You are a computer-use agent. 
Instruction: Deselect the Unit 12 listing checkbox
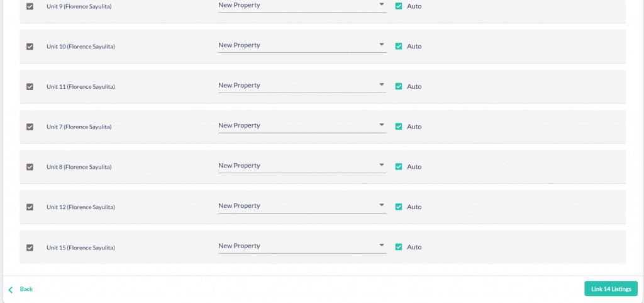(30, 207)
